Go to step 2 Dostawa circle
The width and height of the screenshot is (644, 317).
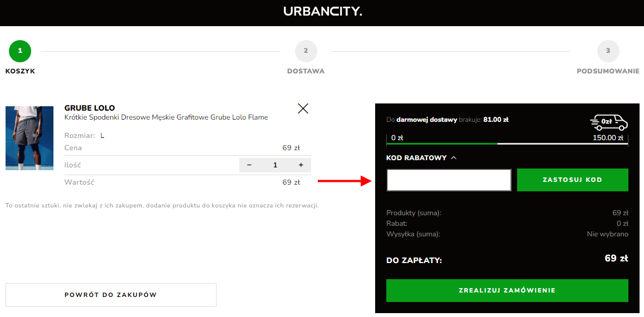point(306,51)
